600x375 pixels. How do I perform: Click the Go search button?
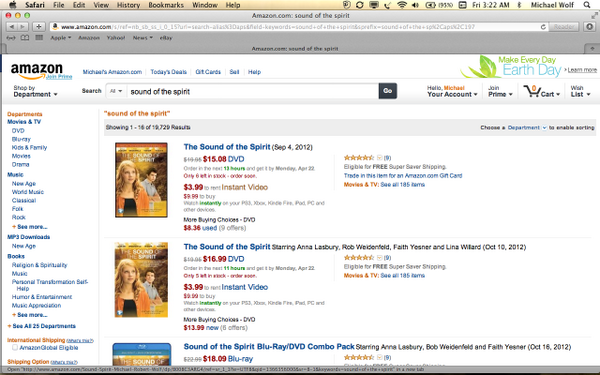tap(388, 91)
